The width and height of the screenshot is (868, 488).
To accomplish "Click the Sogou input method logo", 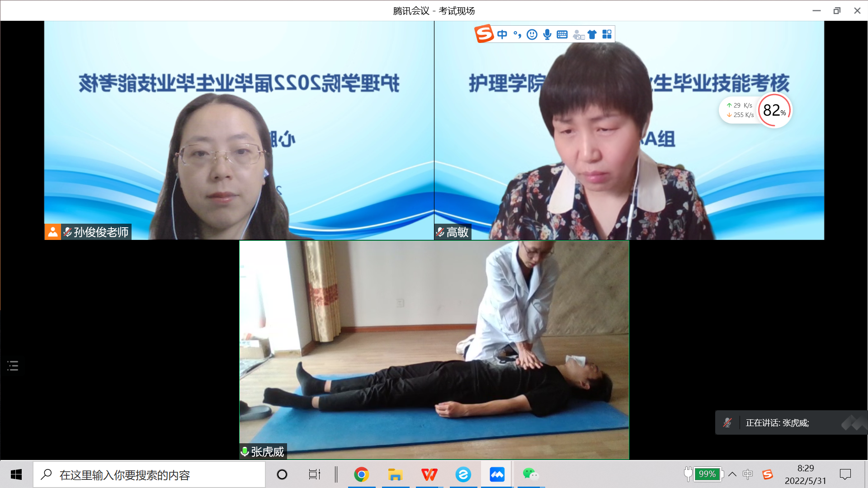I will 484,34.
